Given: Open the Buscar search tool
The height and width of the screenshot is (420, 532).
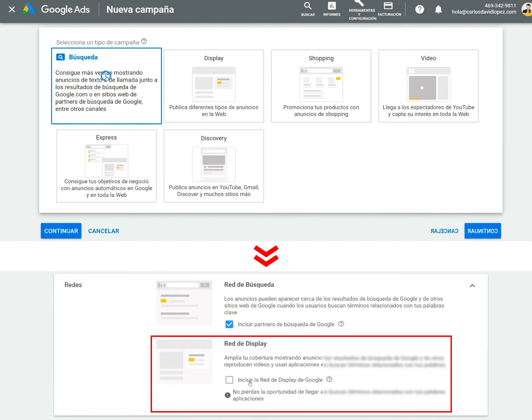Looking at the screenshot, I should (308, 9).
